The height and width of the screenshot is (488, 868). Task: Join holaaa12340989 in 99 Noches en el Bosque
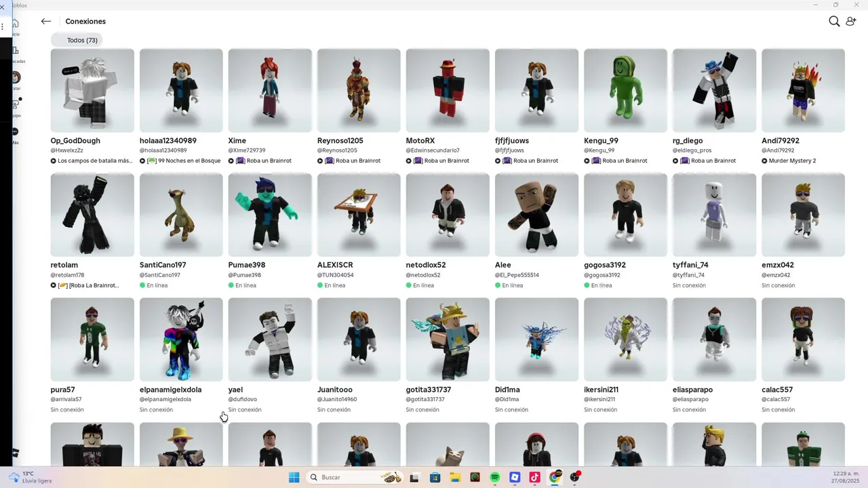tap(180, 161)
